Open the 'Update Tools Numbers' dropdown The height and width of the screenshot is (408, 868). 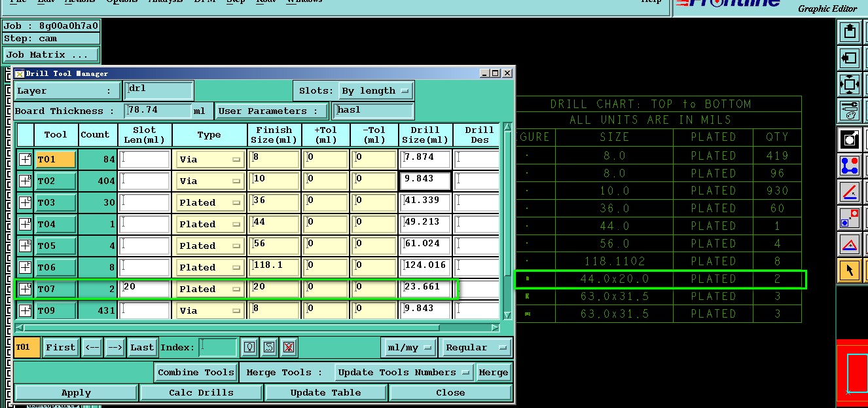(404, 372)
